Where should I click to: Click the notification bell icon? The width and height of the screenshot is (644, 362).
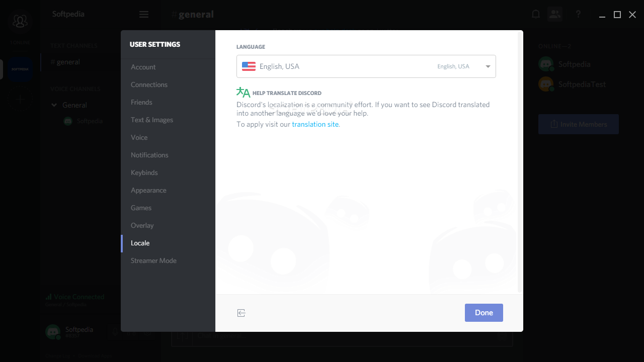click(536, 14)
